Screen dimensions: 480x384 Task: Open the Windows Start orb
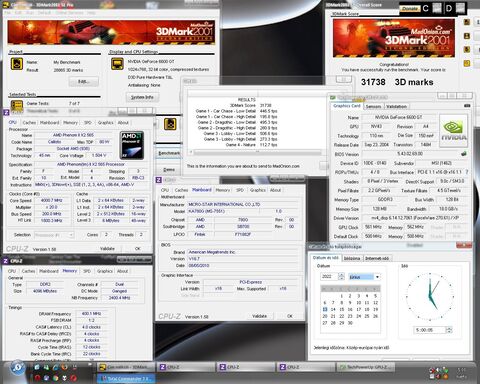(x=18, y=367)
